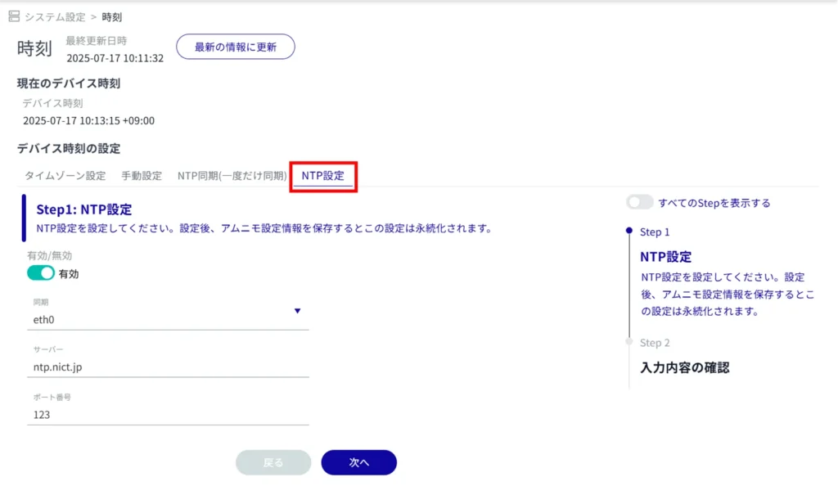This screenshot has height=504, width=838.
Task: Expand the eth0 dropdown arrow
Action: (297, 311)
